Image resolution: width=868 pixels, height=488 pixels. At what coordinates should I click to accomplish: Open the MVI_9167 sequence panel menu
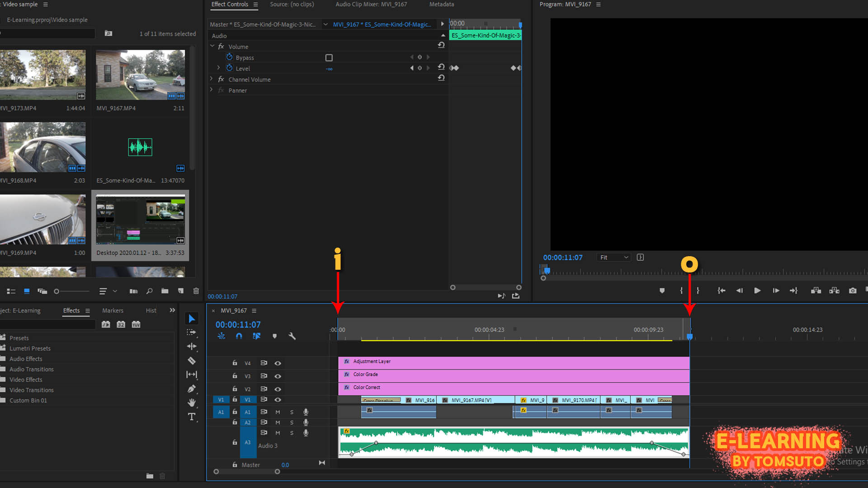pos(254,311)
